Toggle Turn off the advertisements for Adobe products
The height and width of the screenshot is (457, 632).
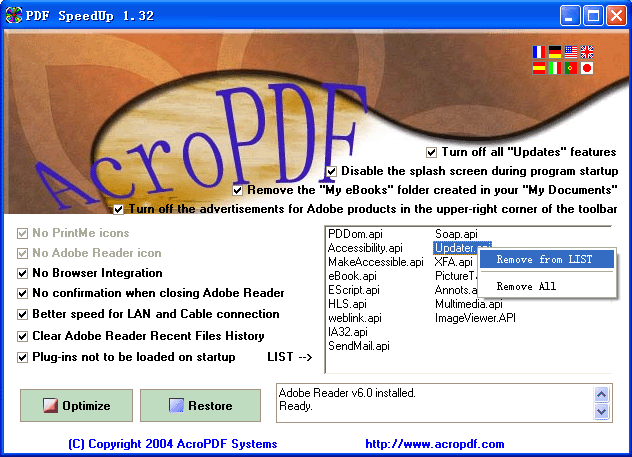pyautogui.click(x=118, y=209)
